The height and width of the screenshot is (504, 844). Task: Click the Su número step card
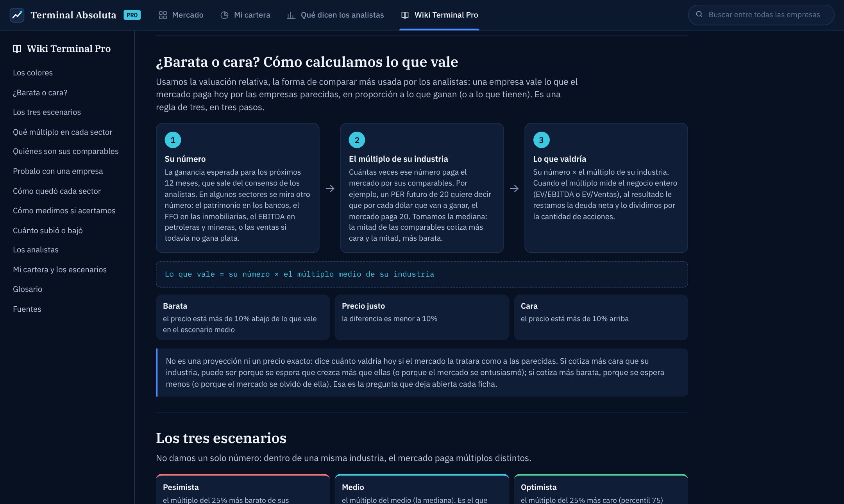click(x=238, y=188)
